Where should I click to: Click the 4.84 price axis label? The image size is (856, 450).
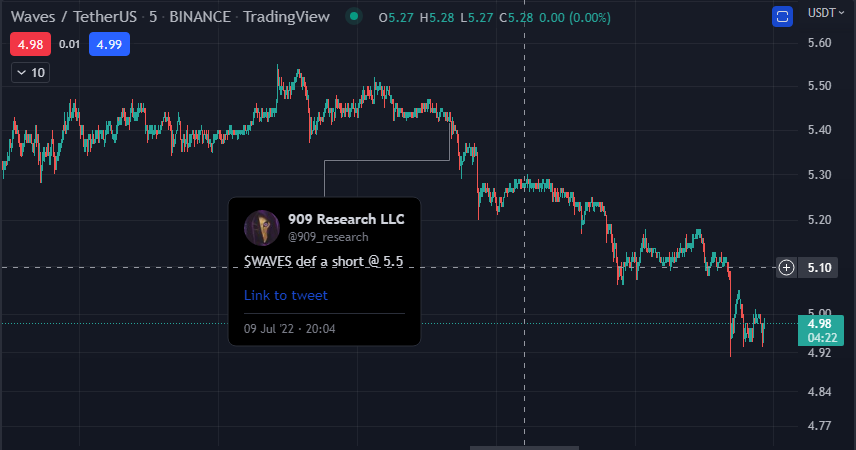click(819, 392)
